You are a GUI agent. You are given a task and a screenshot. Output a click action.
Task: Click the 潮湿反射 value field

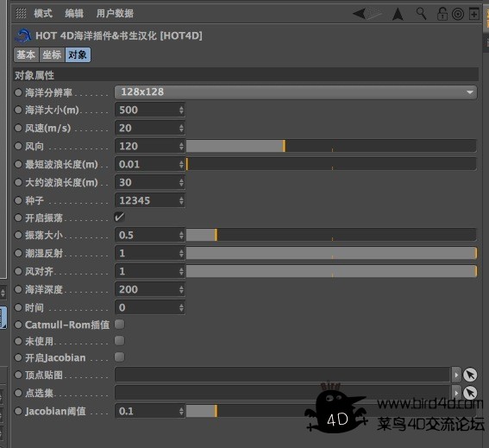(147, 253)
